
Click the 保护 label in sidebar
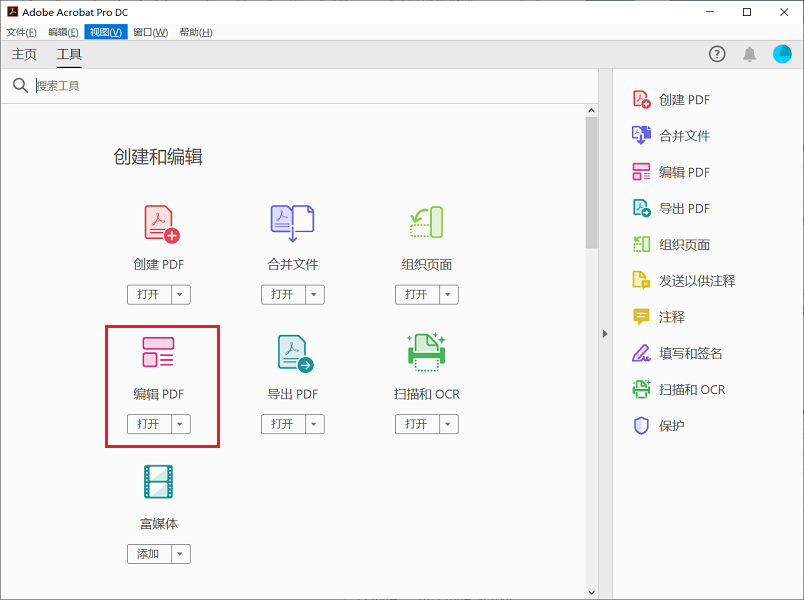pos(672,426)
